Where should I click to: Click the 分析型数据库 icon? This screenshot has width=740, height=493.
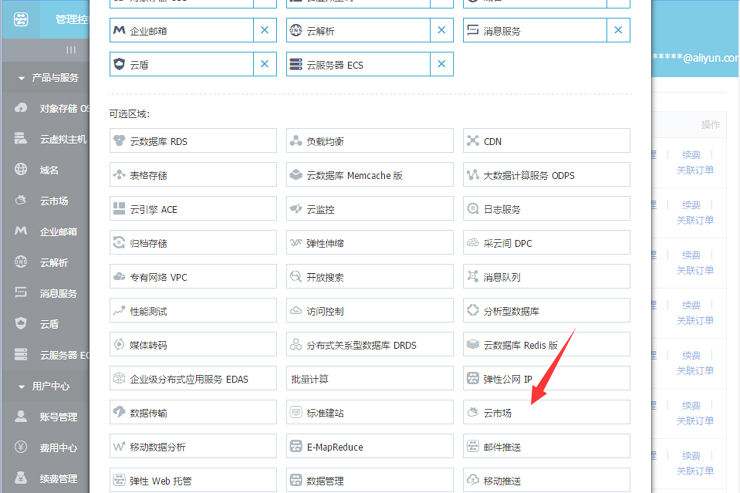[472, 310]
